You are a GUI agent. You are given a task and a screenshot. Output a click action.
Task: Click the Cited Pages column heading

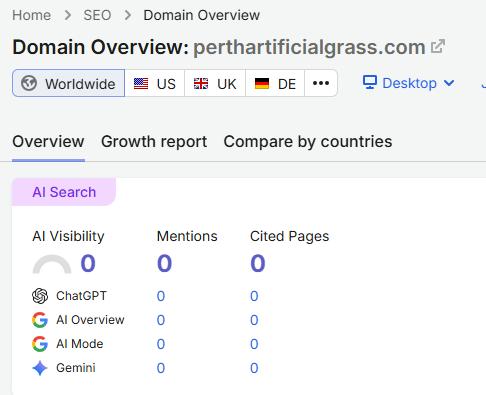tap(290, 236)
